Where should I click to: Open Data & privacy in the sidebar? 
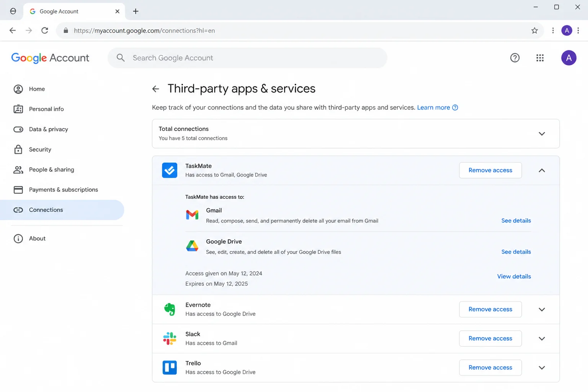coord(62,129)
